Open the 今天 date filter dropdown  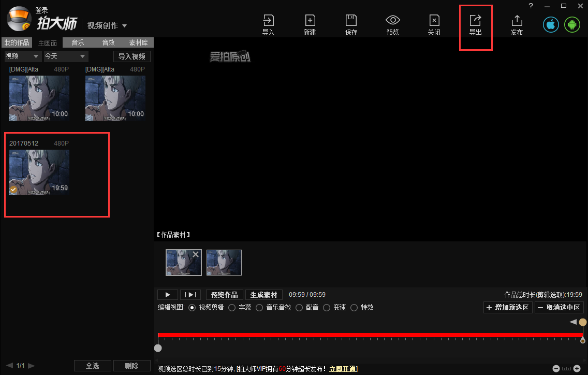pos(65,55)
